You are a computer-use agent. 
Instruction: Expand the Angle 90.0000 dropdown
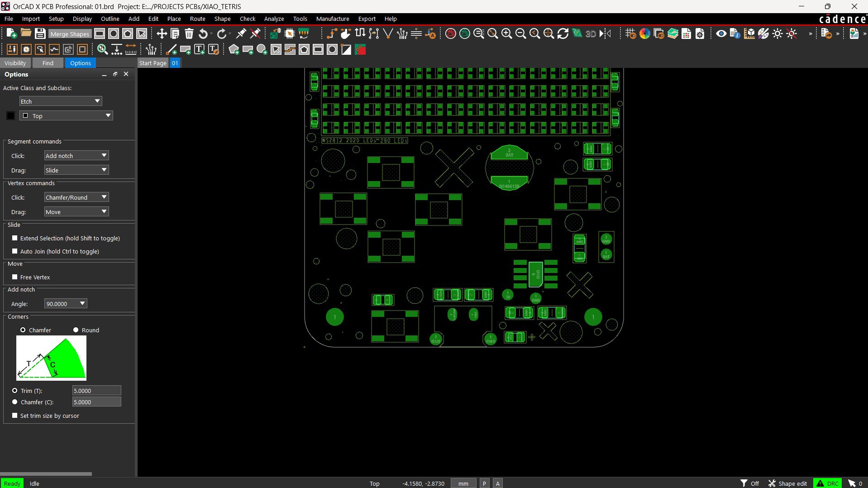point(82,304)
